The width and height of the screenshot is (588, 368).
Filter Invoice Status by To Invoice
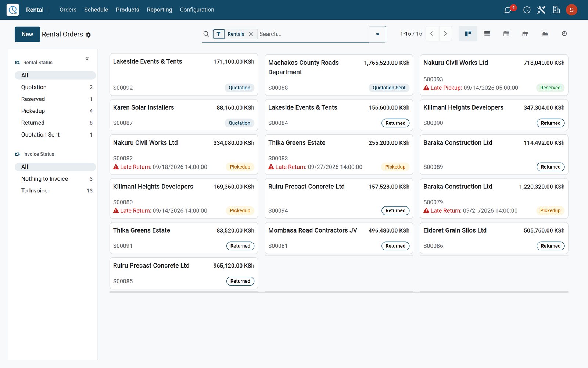click(x=55, y=191)
